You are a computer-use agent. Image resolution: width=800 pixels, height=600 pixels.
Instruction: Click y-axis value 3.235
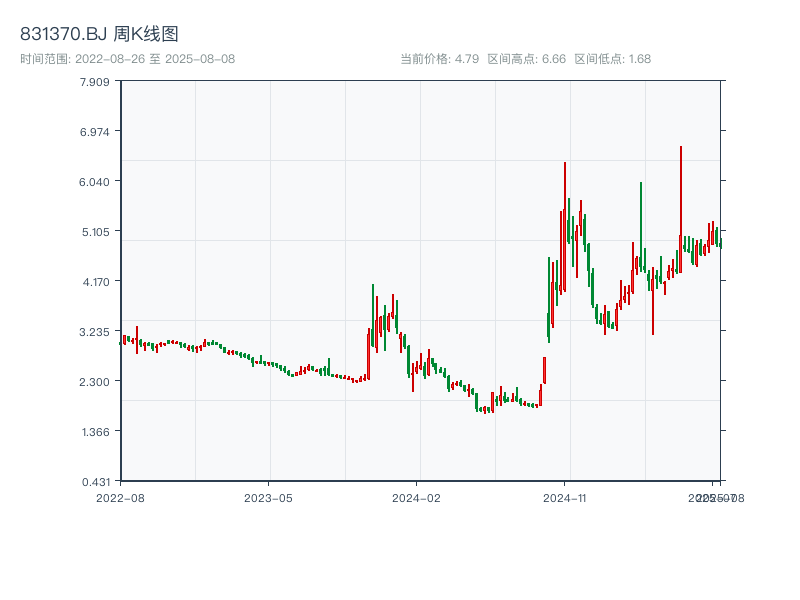point(94,332)
